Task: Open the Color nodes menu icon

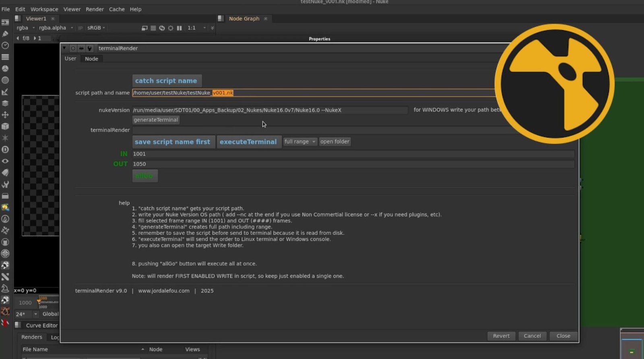Action: point(5,69)
